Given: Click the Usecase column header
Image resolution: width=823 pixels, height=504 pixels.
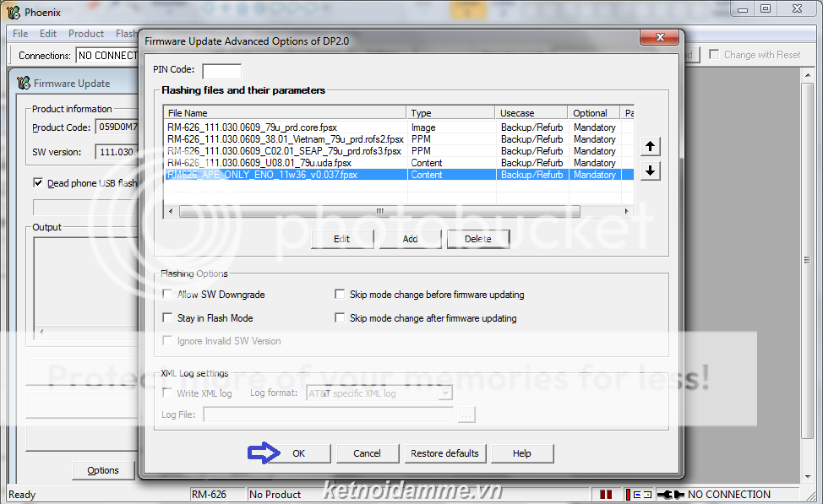Looking at the screenshot, I should point(531,113).
